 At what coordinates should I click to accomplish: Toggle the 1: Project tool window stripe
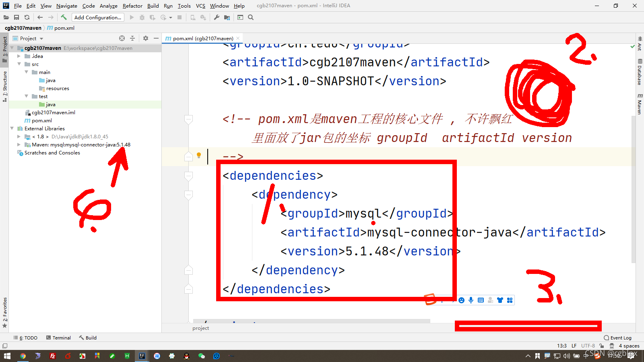[5, 49]
